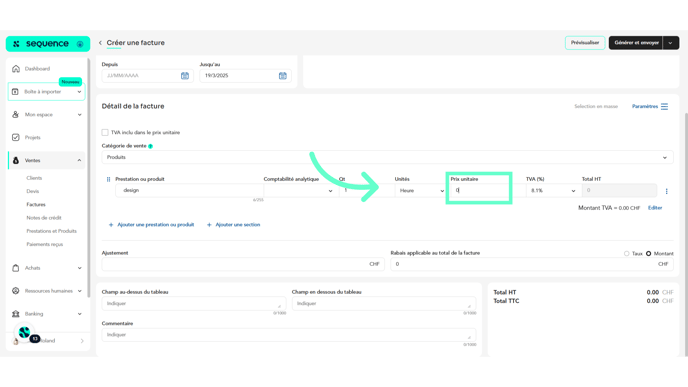Go to Prestations et Produits
688x387 pixels.
[51, 231]
